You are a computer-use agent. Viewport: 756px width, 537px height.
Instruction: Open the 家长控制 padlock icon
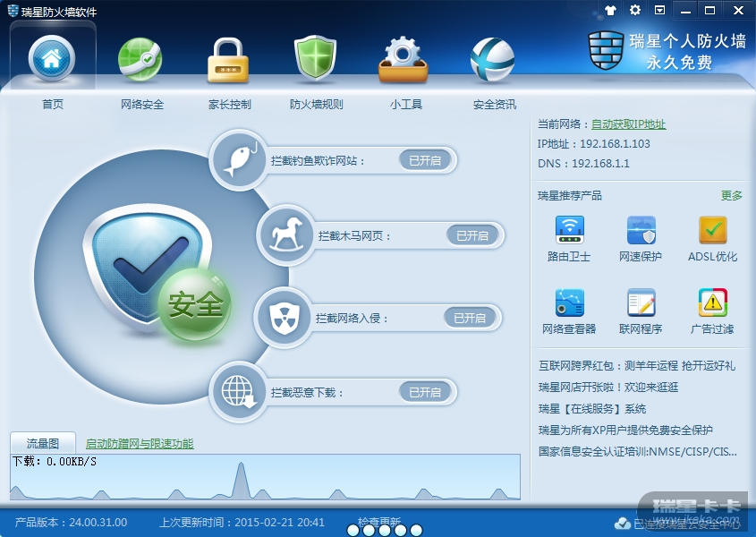coord(228,60)
